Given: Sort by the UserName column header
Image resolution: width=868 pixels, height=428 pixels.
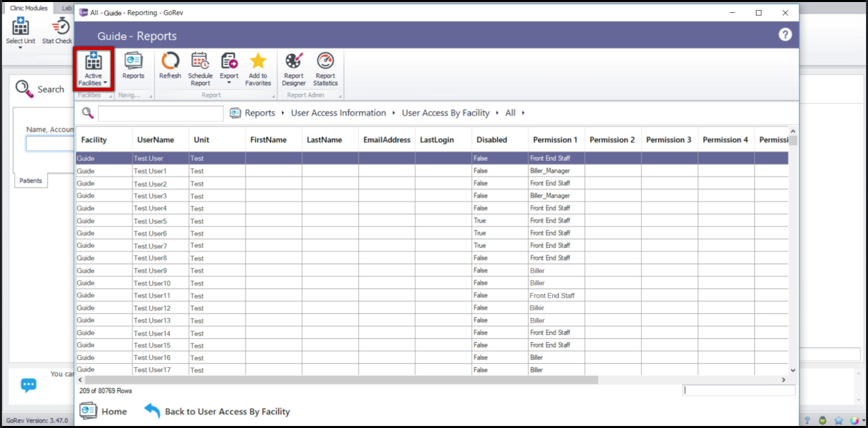Looking at the screenshot, I should tap(161, 140).
